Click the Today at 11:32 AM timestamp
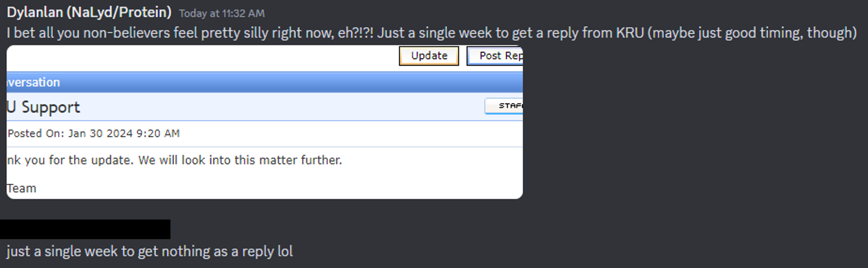The image size is (868, 268). click(222, 14)
